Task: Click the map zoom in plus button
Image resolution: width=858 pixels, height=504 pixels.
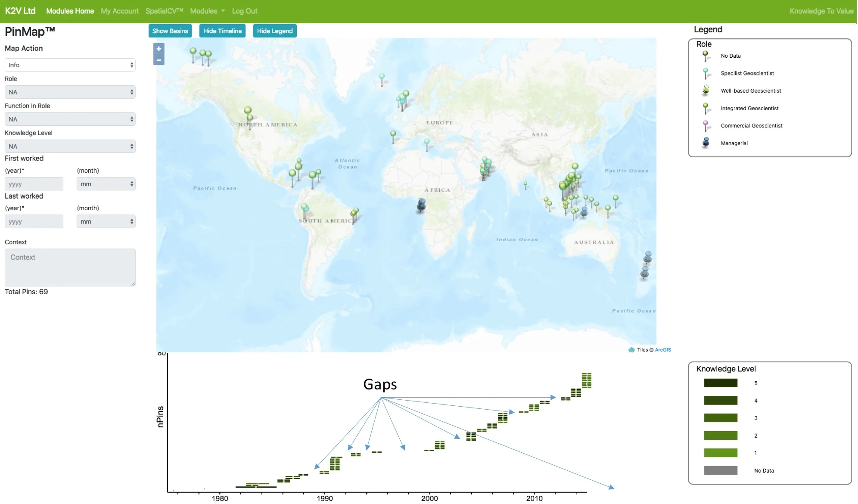Action: [159, 49]
